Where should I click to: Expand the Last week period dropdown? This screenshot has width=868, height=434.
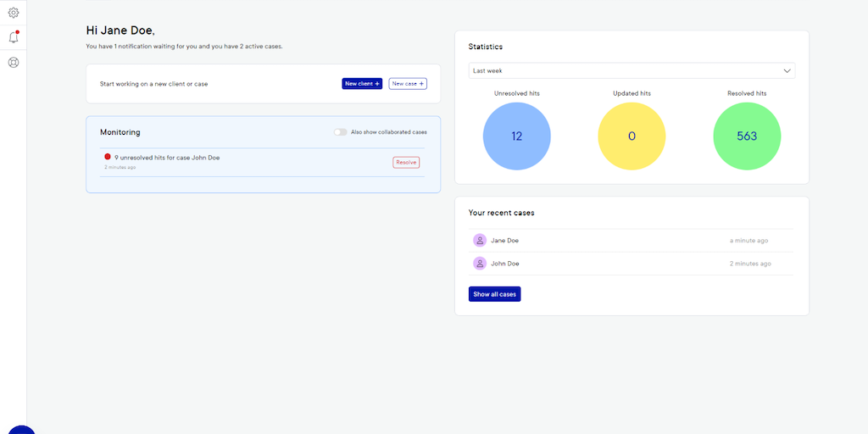tap(632, 71)
